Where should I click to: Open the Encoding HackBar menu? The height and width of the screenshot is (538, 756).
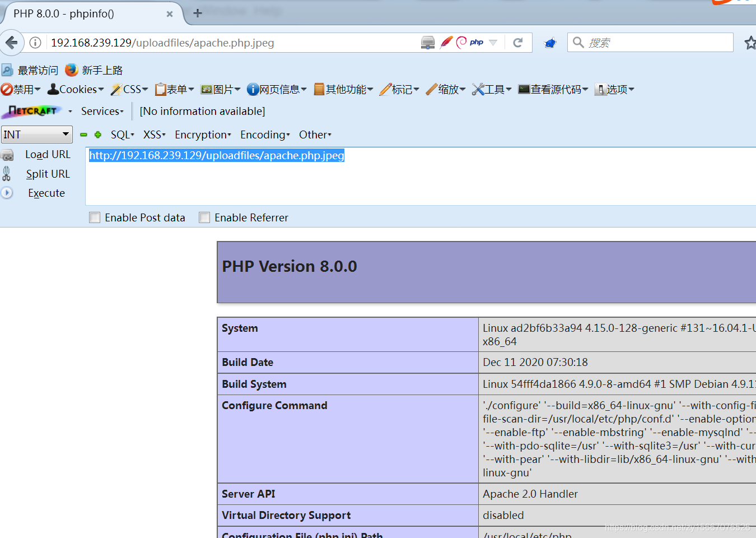point(265,134)
